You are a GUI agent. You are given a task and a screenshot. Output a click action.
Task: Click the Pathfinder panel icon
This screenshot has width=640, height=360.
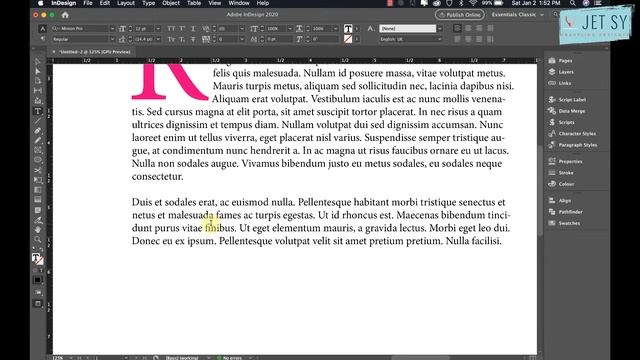point(552,212)
